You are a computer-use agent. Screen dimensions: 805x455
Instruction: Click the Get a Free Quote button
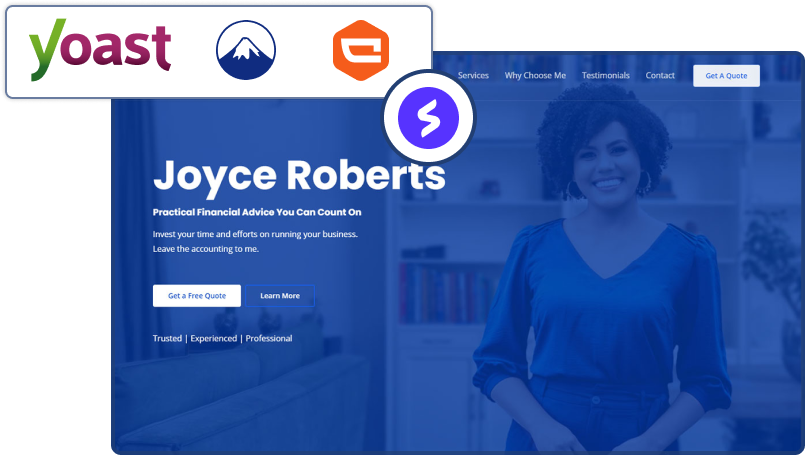tap(197, 296)
